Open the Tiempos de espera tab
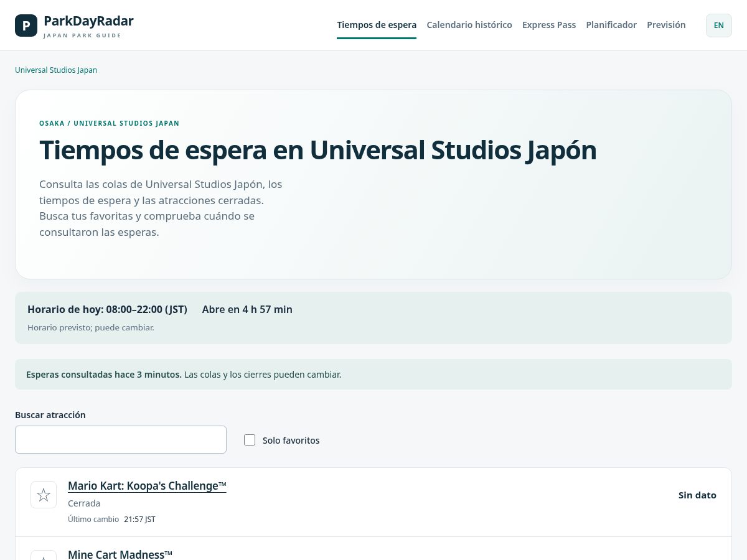 tap(377, 25)
